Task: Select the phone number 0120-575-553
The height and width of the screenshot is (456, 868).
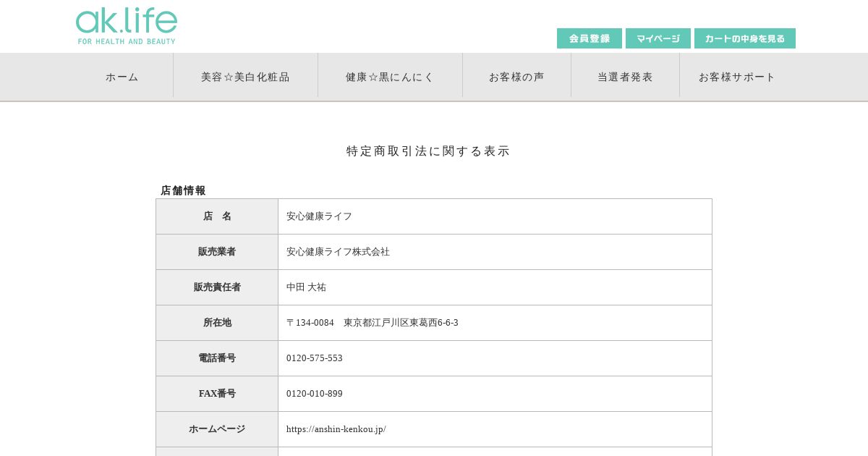Action: tap(315, 358)
